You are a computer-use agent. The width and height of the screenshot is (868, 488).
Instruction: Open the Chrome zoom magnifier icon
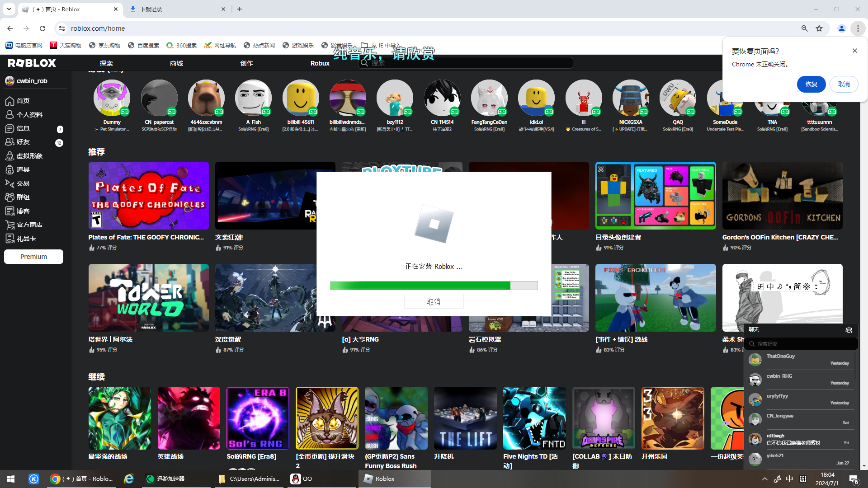805,28
